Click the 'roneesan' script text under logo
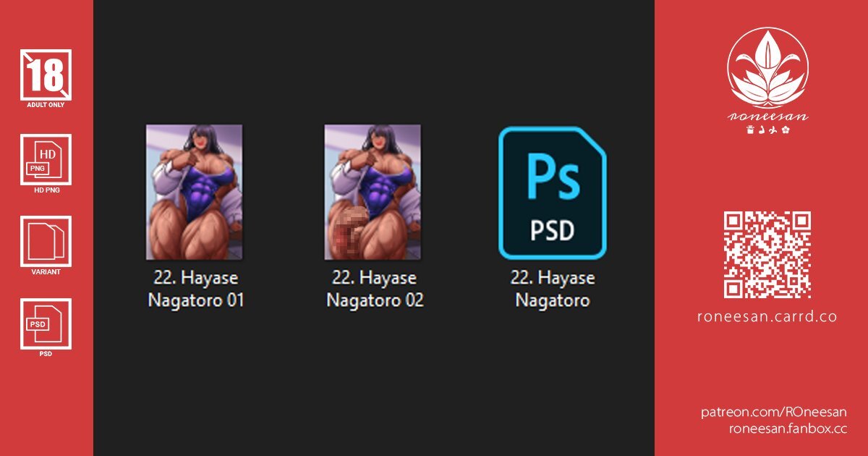The image size is (868, 456). click(767, 117)
